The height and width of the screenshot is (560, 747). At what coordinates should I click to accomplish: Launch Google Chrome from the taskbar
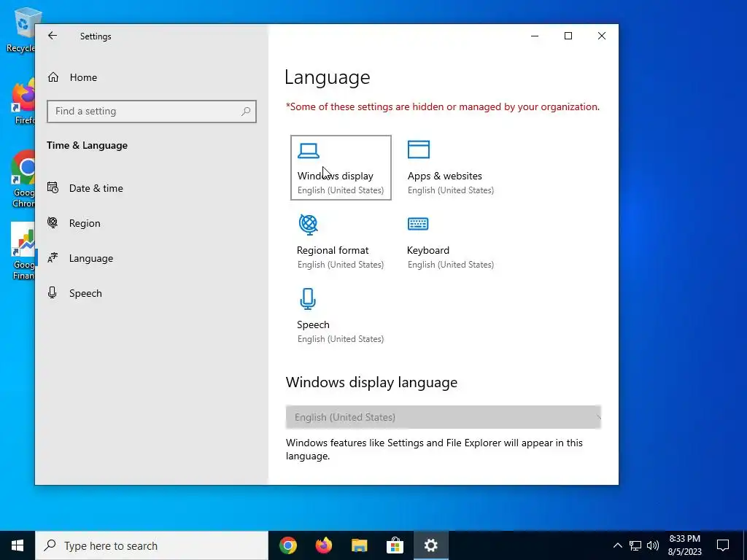[x=288, y=545]
